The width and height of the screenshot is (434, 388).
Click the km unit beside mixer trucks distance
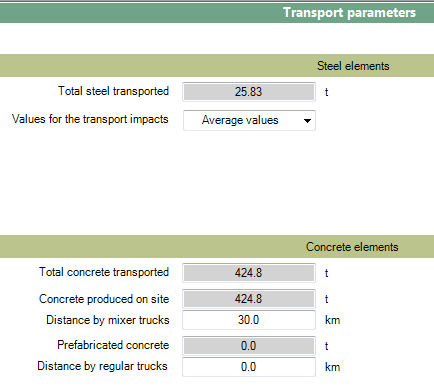click(332, 320)
